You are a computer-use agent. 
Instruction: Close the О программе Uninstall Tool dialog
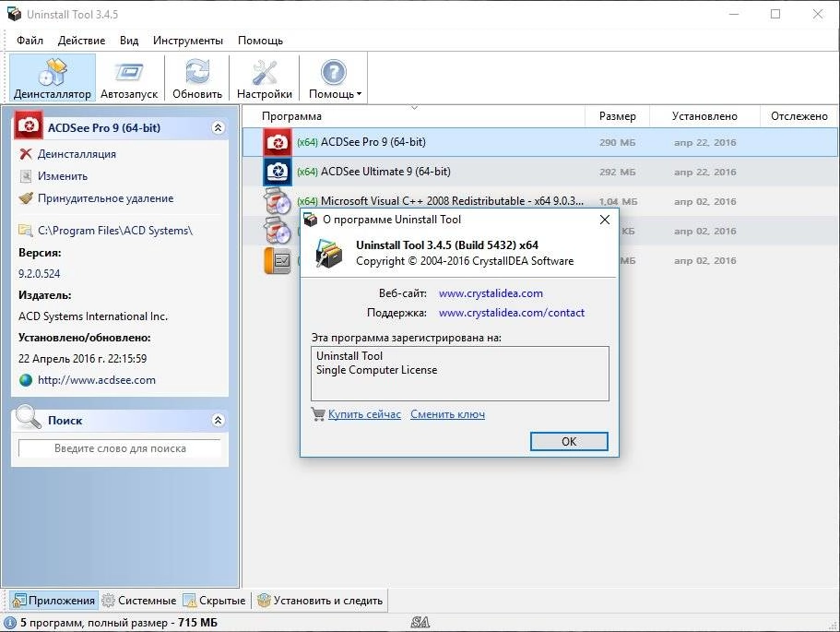[604, 220]
